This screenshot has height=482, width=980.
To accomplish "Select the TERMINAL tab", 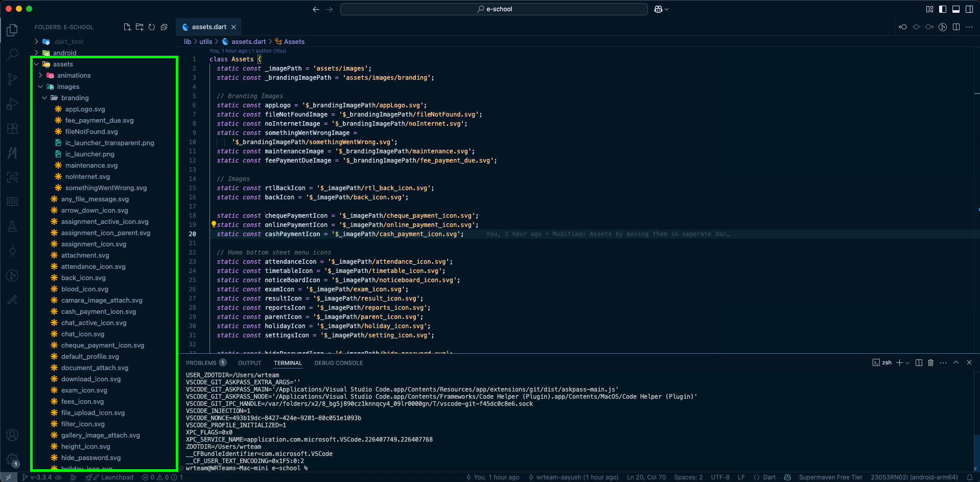I will [288, 363].
